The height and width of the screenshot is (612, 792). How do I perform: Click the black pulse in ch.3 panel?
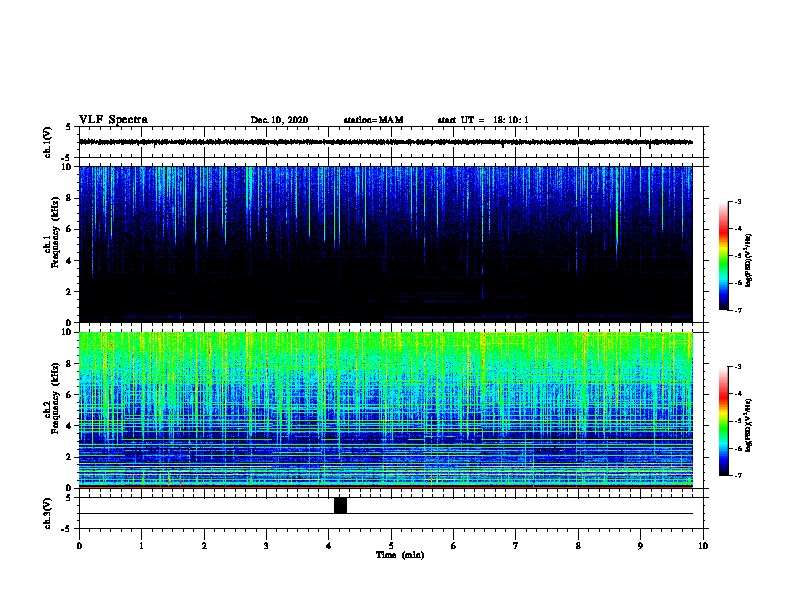coord(340,505)
